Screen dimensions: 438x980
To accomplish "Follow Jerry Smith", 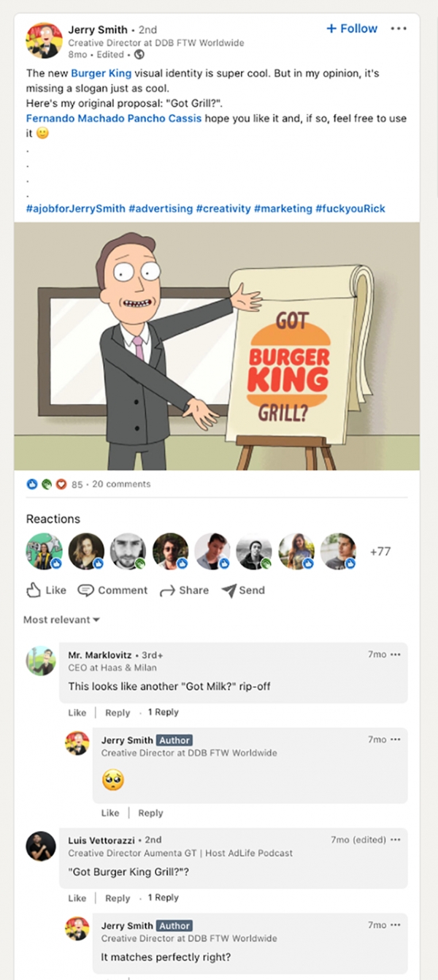I will point(352,29).
